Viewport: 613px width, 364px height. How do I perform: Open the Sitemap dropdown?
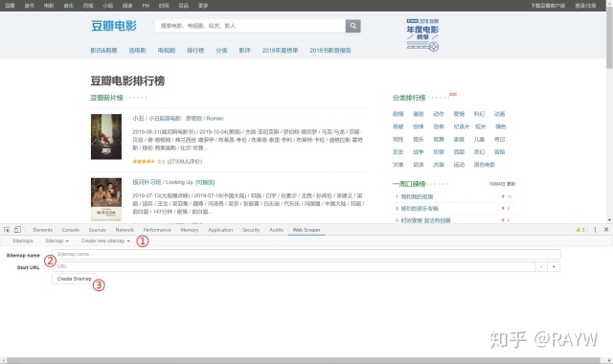tap(57, 240)
